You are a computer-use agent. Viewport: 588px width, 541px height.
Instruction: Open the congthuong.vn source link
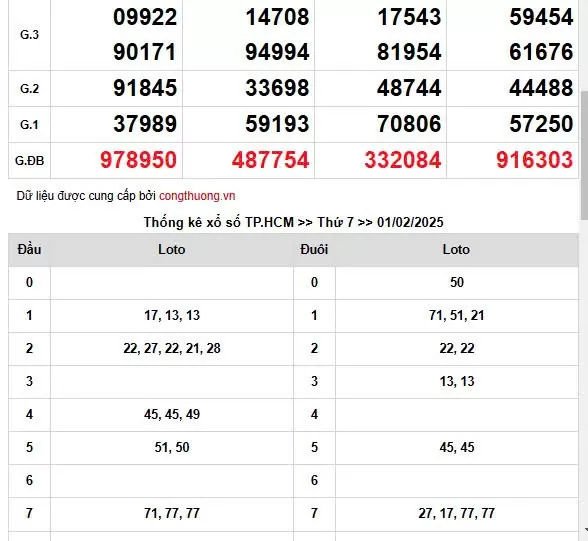[x=197, y=196]
